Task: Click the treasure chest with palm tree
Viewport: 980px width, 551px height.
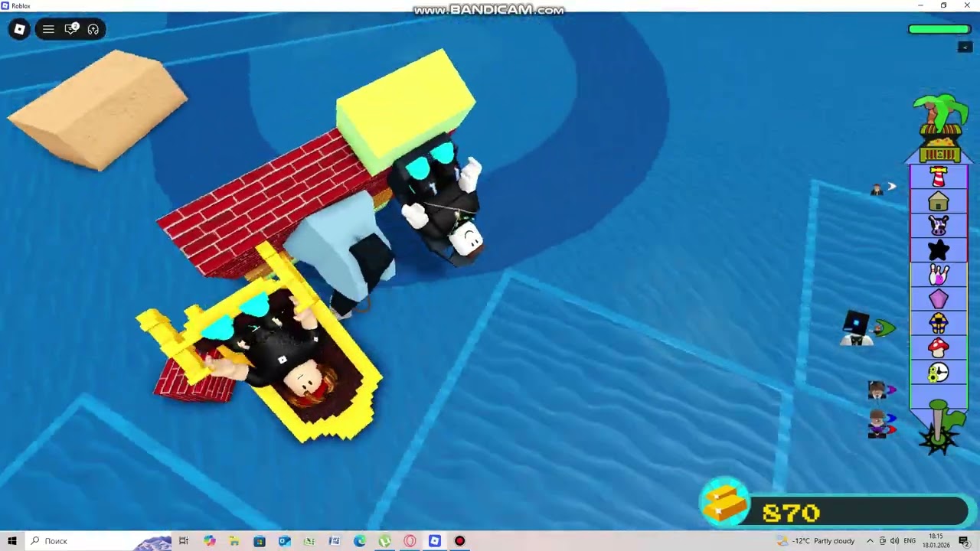Action: [x=939, y=128]
